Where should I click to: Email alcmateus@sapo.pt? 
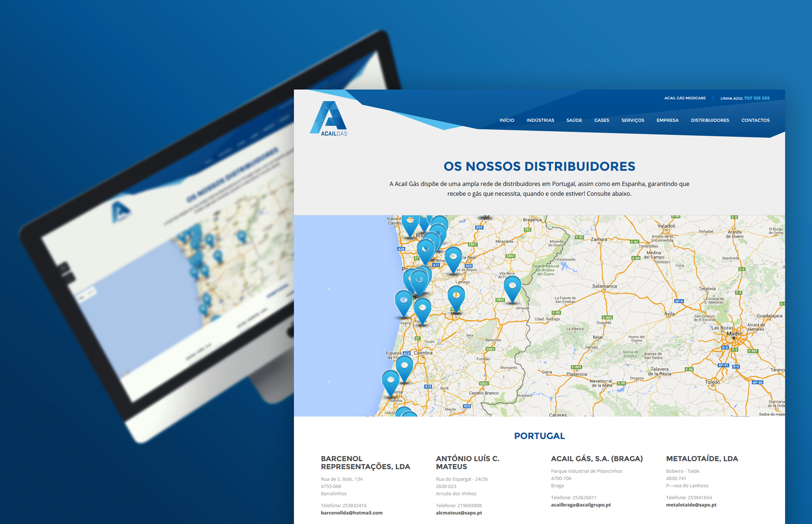tap(459, 512)
